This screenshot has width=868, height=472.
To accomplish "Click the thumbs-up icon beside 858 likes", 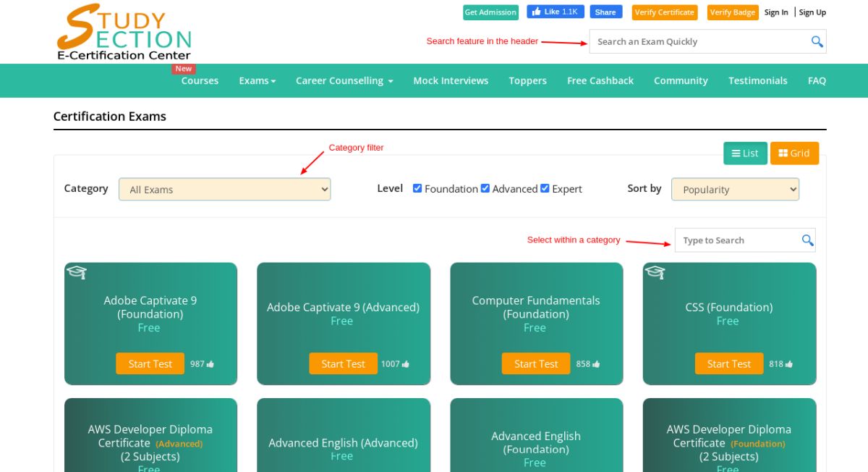I will pyautogui.click(x=596, y=364).
